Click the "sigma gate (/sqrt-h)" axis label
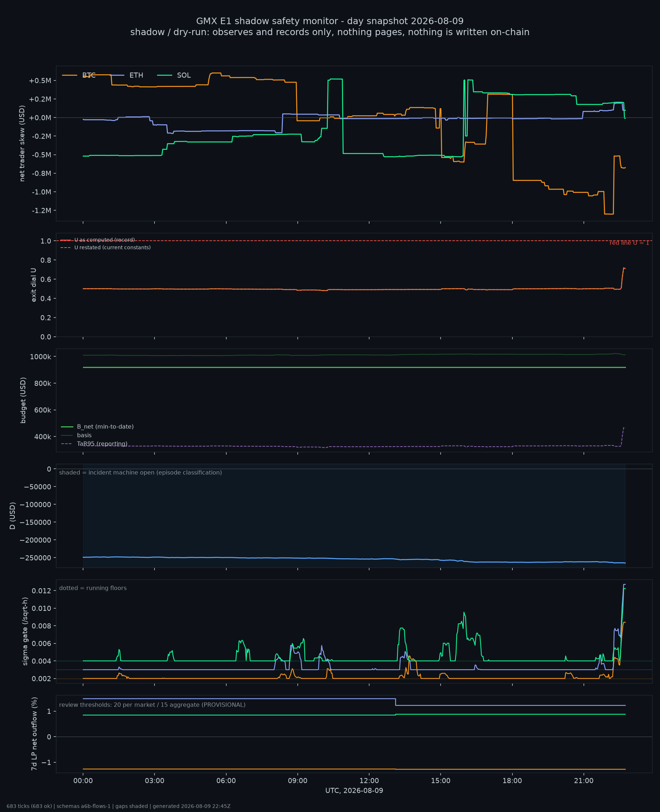The image size is (660, 812). 25,631
